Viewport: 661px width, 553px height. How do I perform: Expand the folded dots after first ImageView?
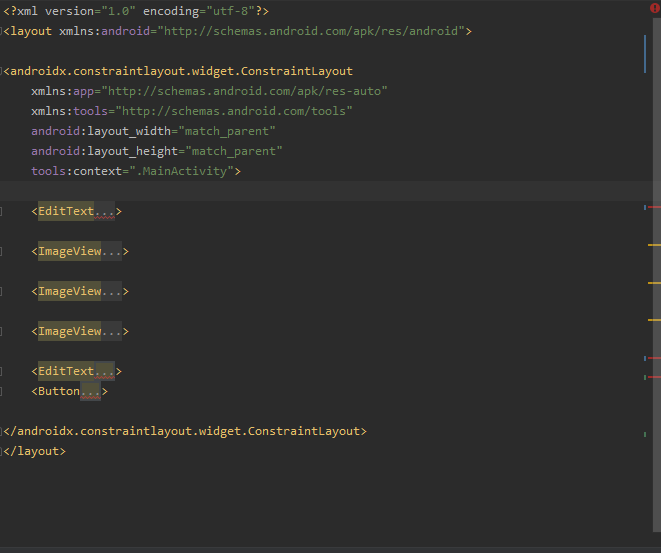pos(111,251)
